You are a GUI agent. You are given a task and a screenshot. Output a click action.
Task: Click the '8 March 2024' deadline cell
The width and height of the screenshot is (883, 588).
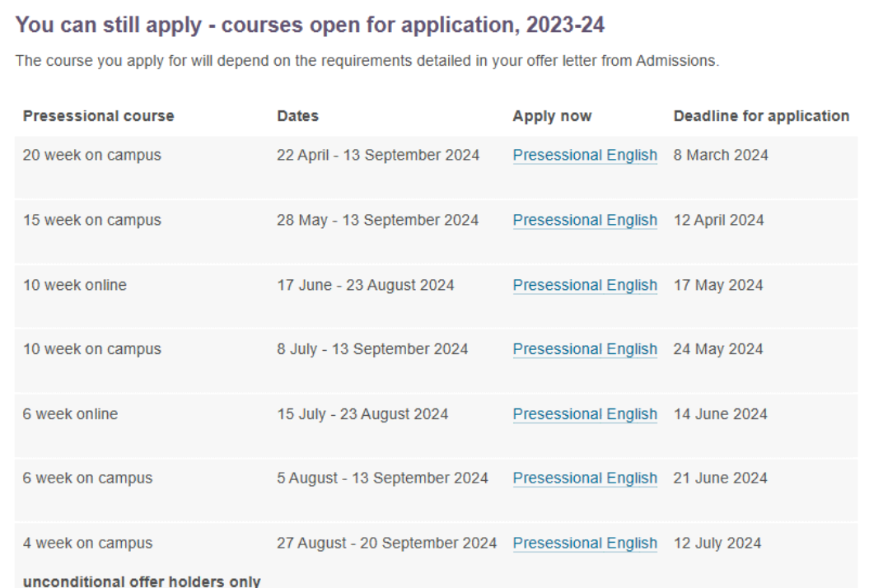point(721,155)
